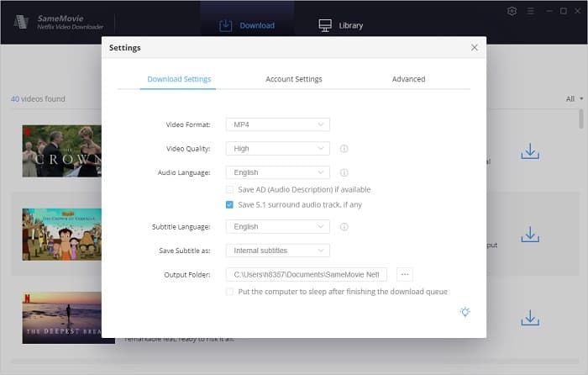Image resolution: width=588 pixels, height=375 pixels.
Task: Click info icon next to Video Quality
Action: (x=344, y=149)
